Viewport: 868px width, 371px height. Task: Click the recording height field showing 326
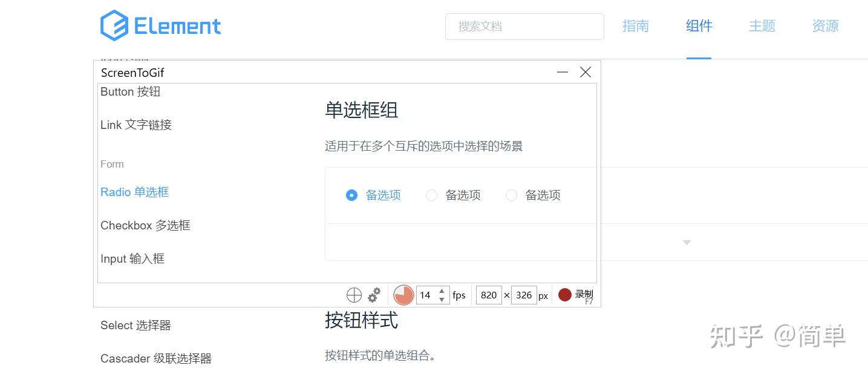pos(524,295)
